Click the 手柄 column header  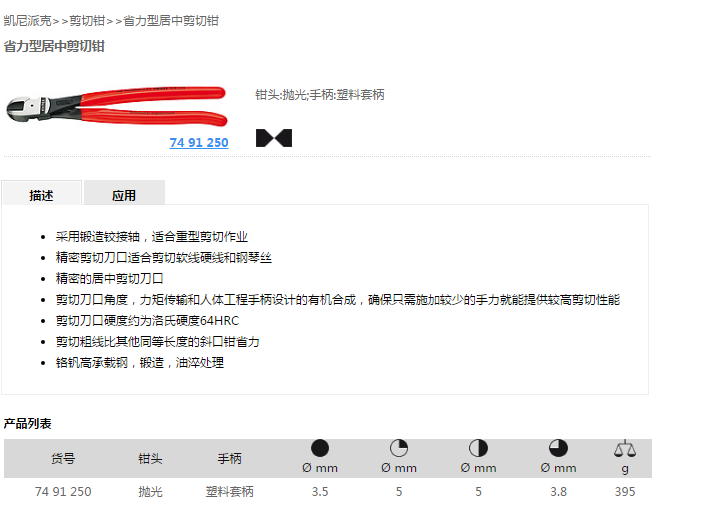(229, 458)
